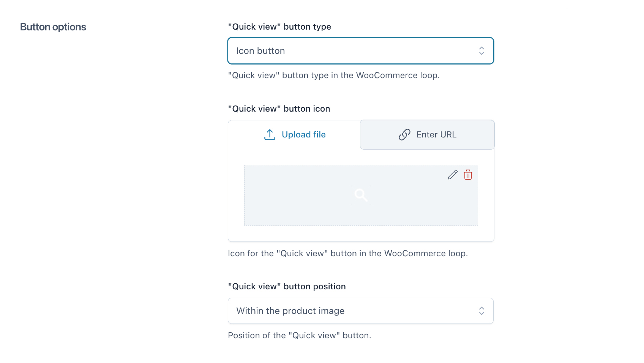Click the dashed icon preview area
This screenshot has width=644, height=363.
click(x=304, y=205)
